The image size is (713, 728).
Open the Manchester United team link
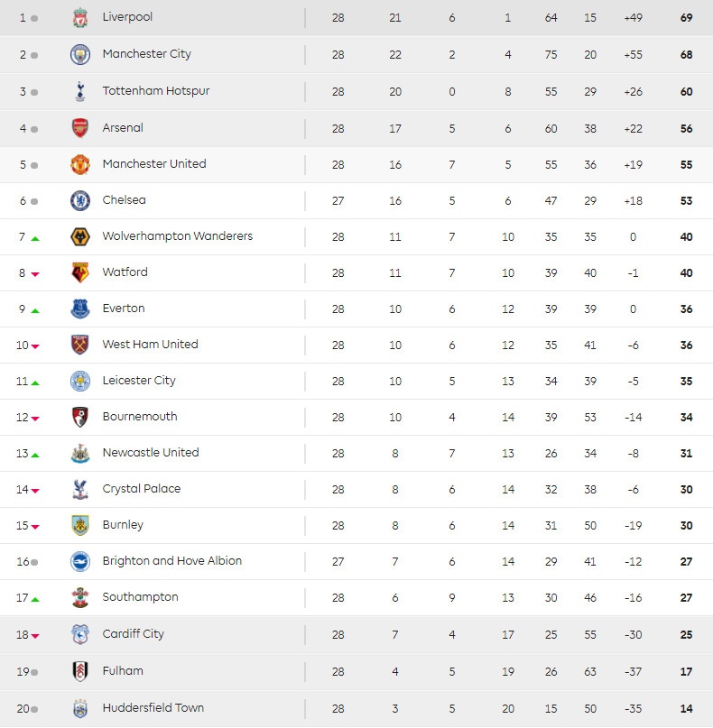[154, 164]
